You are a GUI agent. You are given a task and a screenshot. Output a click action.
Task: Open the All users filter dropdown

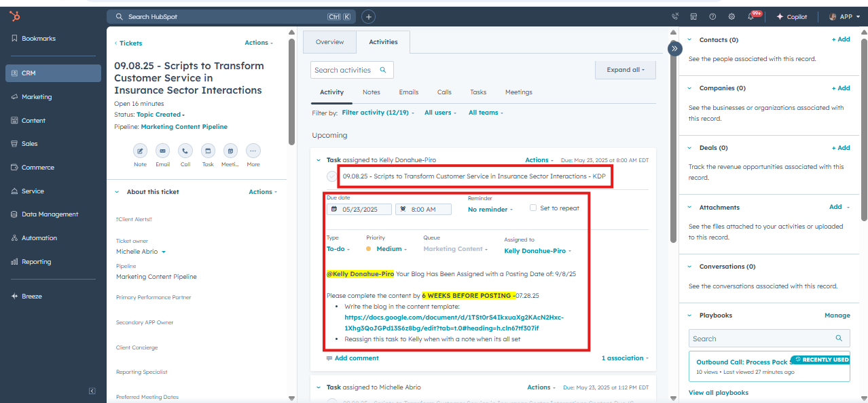click(x=441, y=113)
